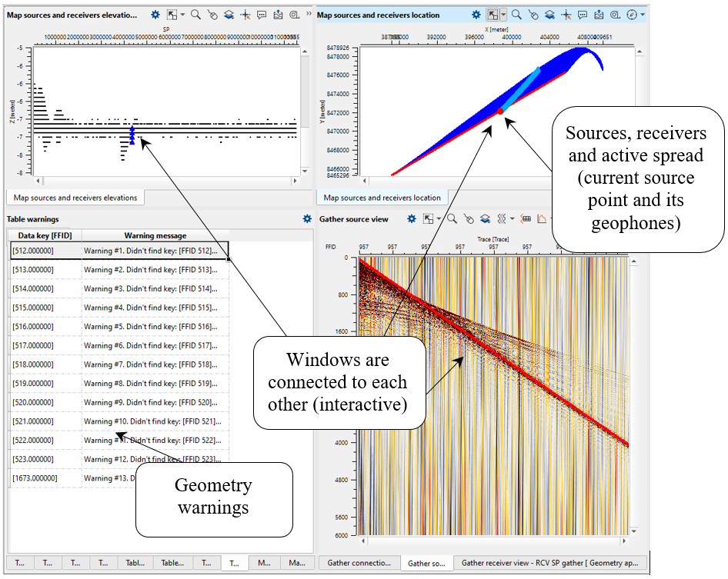Viewport: 728px width, 579px height.
Task: Click export image icon in elevations toolbar
Action: (279, 15)
